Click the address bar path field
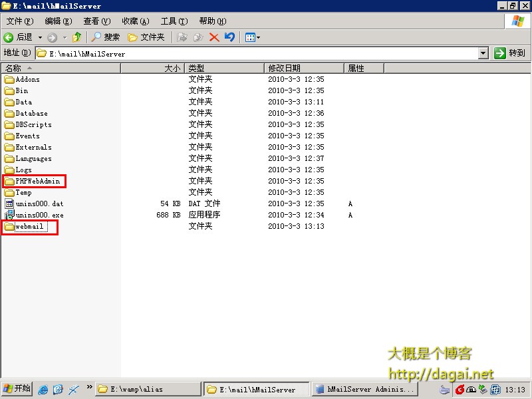Image resolution: width=532 pixels, height=399 pixels. tap(259, 53)
